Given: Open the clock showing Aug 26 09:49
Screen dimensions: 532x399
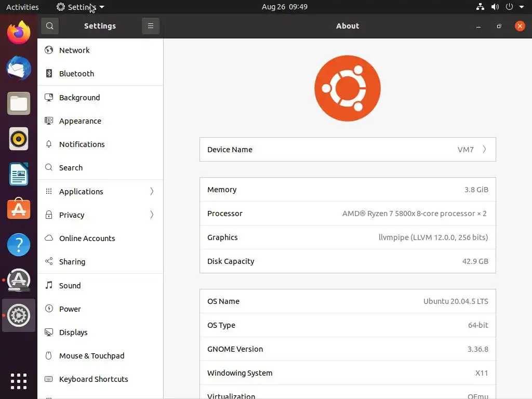Looking at the screenshot, I should click(284, 7).
